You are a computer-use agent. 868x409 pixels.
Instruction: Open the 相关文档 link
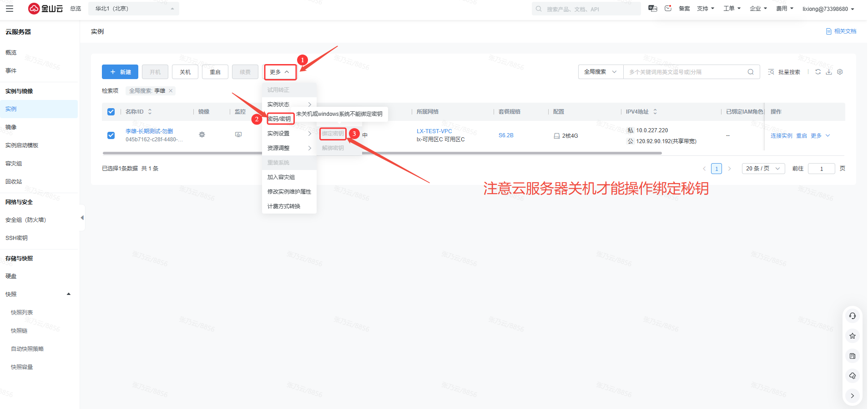pyautogui.click(x=841, y=31)
